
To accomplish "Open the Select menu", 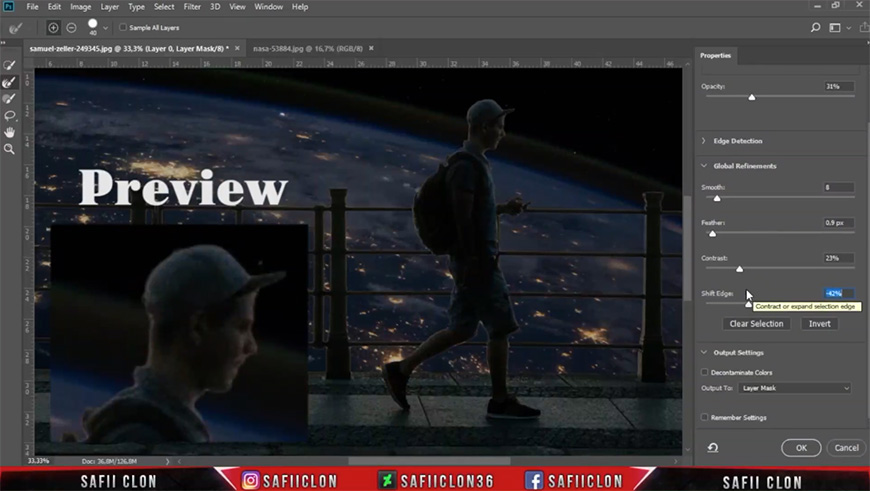I will [x=164, y=7].
